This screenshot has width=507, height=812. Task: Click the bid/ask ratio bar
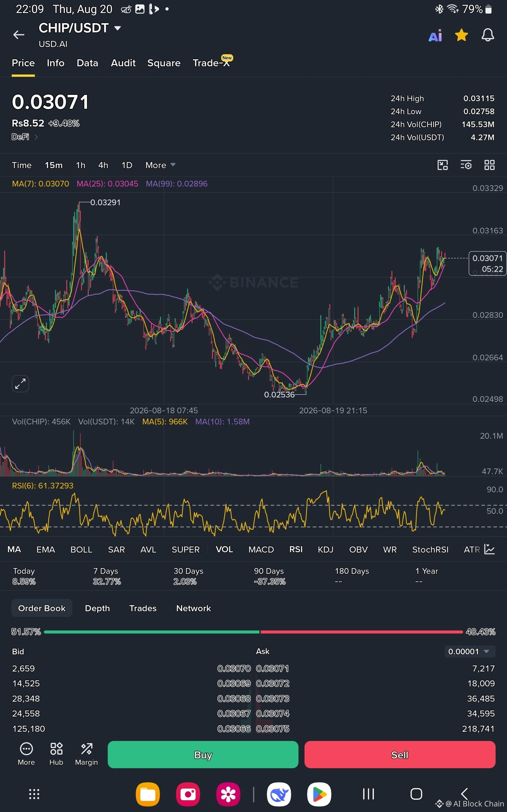point(253,632)
